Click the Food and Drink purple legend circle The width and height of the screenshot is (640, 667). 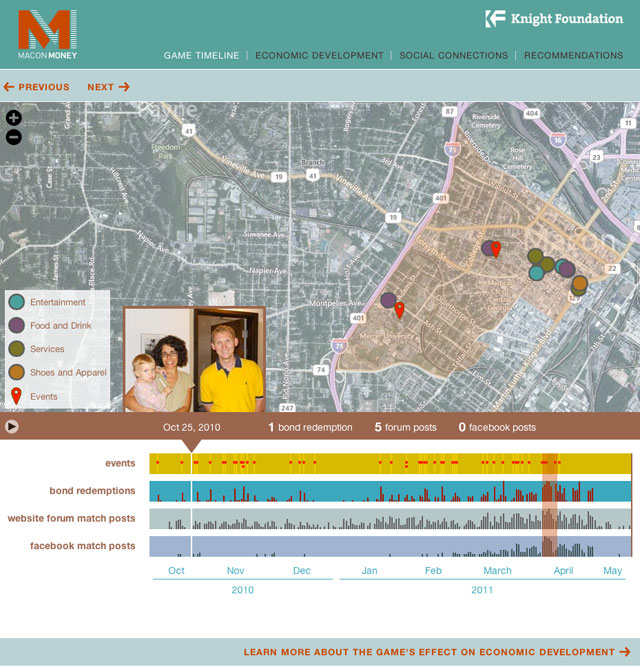(x=16, y=325)
